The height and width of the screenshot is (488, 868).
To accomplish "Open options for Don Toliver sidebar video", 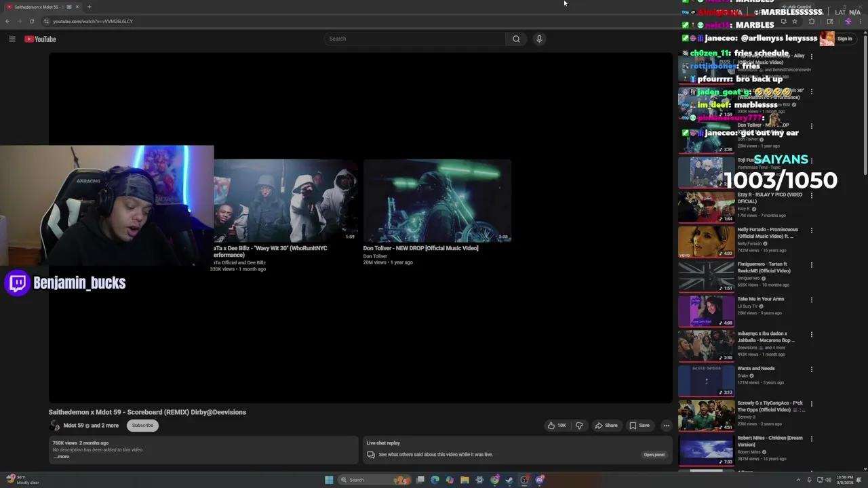I will pyautogui.click(x=811, y=125).
